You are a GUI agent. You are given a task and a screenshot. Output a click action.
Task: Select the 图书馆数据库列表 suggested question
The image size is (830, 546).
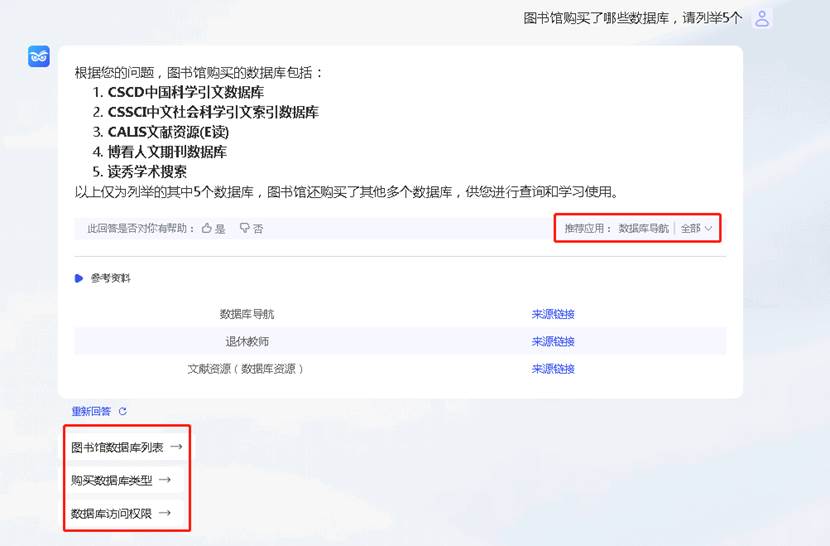pos(127,447)
